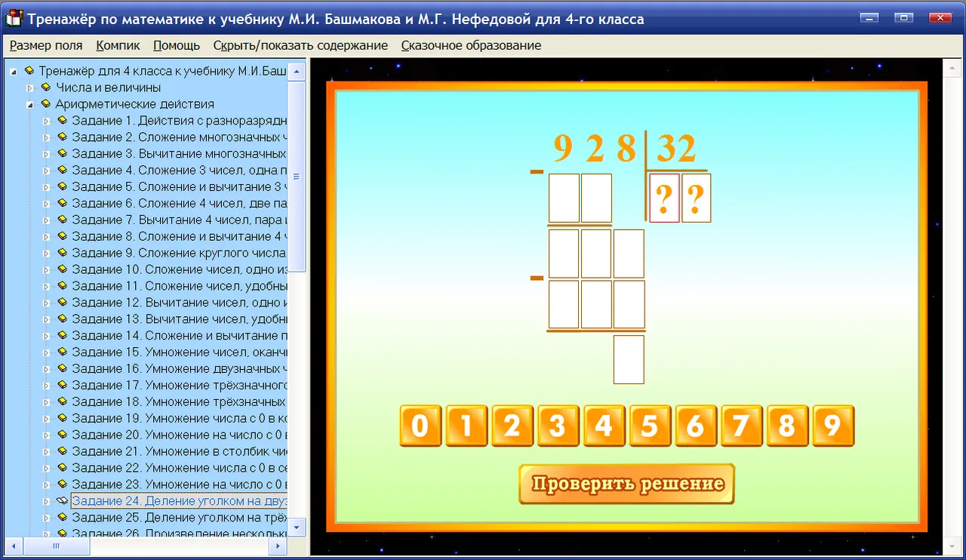This screenshot has height=560, width=966.
Task: Click tree vertical scrollbar up arrow
Action: pos(297,71)
